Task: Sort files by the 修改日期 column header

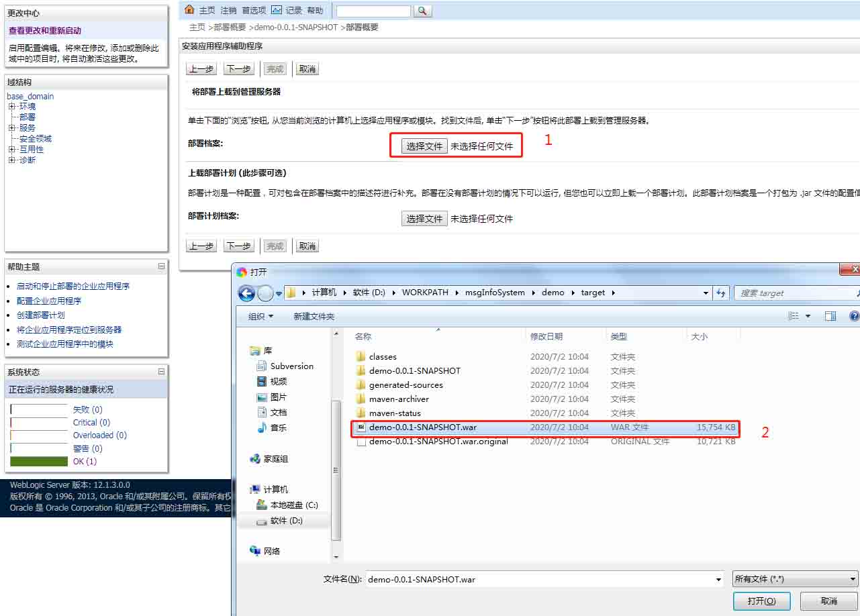Action: click(546, 336)
